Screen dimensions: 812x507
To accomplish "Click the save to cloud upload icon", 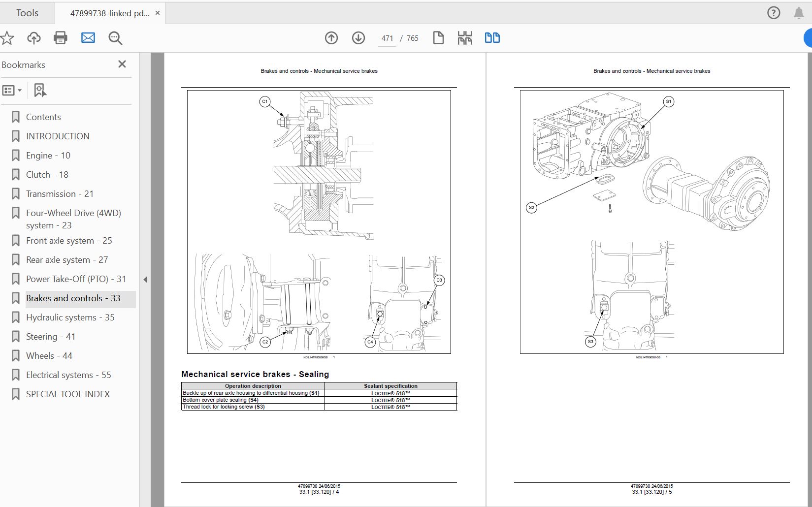I will tap(34, 38).
